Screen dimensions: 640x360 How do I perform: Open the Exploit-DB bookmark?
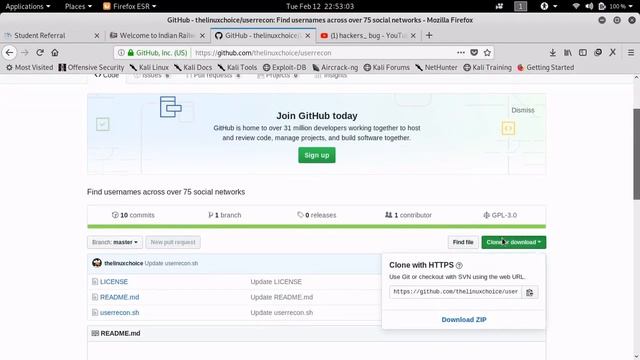tap(284, 67)
